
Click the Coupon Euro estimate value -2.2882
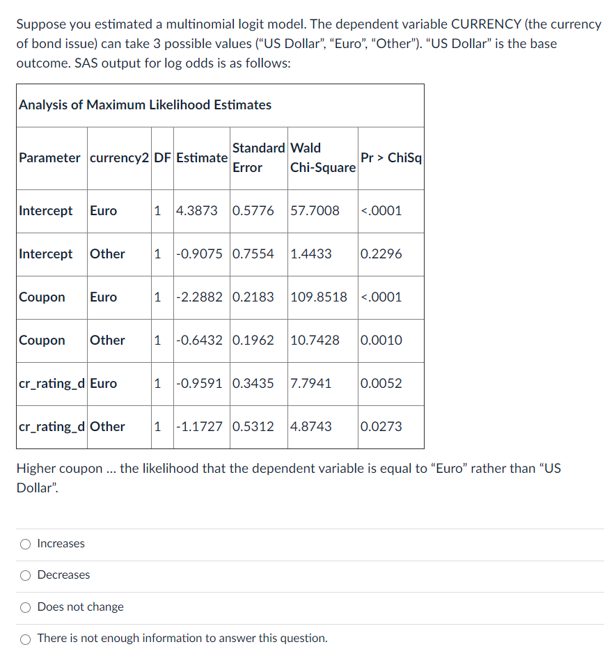[200, 297]
